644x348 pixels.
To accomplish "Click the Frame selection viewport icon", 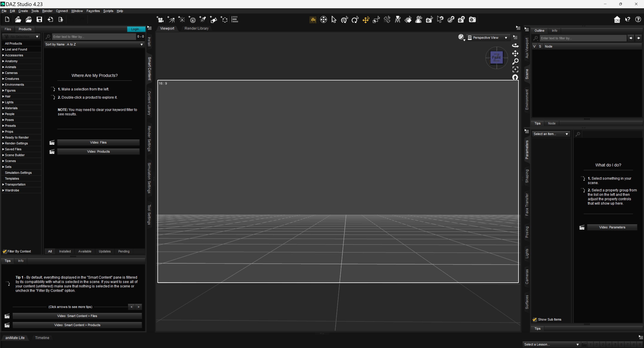I will coord(515,69).
